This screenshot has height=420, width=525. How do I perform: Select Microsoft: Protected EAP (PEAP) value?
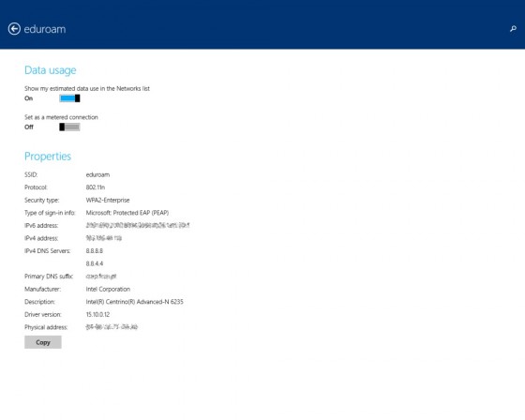click(x=127, y=213)
